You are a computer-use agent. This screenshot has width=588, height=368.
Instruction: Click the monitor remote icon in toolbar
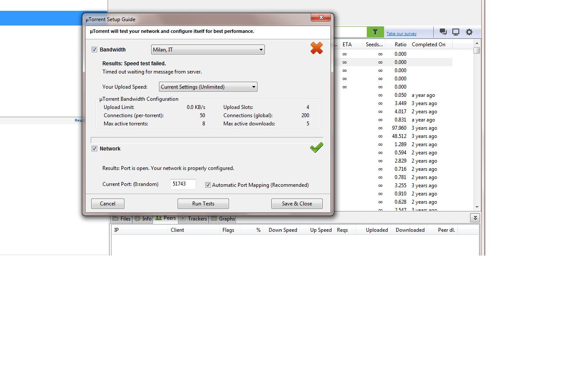(x=456, y=32)
